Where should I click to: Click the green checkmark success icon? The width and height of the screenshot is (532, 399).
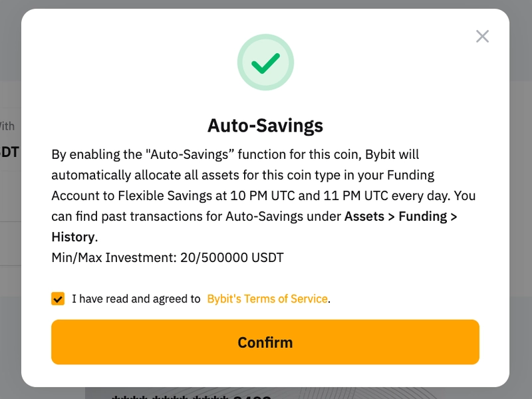(265, 63)
